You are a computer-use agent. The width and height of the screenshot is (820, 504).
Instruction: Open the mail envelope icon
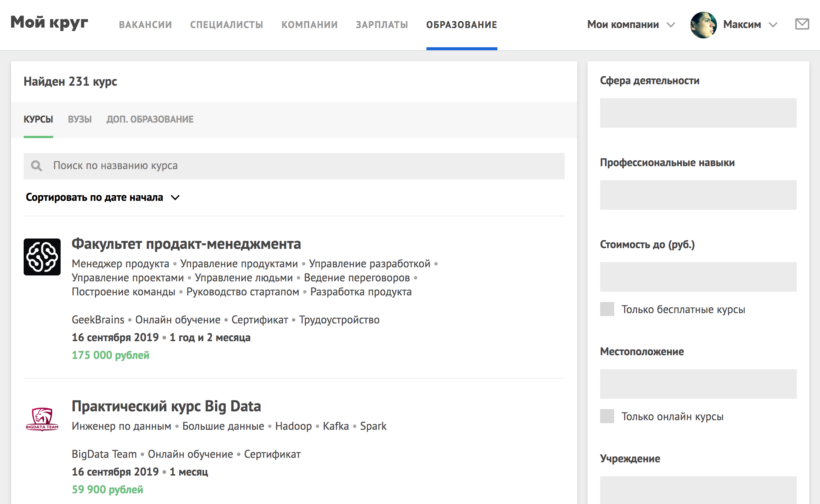pyautogui.click(x=802, y=24)
